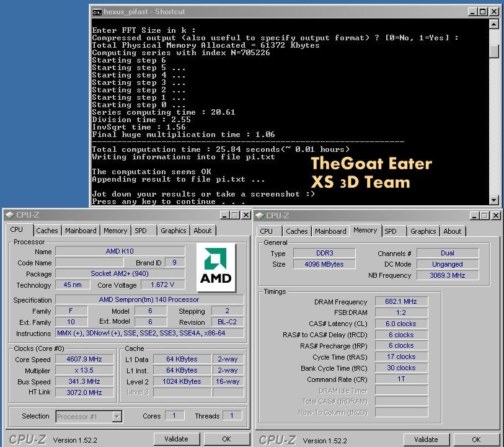
Task: Click the AMD logo in the left CPU-Z window
Action: (x=216, y=267)
